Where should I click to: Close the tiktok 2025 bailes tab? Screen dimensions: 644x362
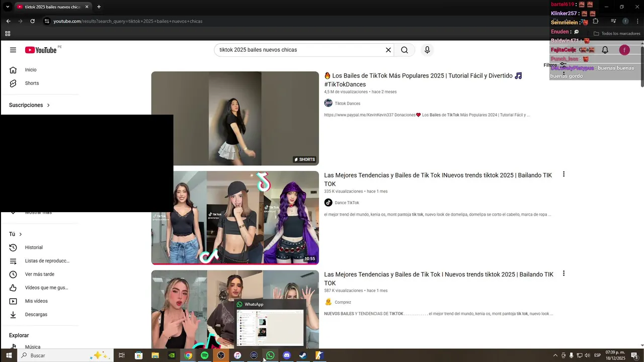(x=87, y=7)
